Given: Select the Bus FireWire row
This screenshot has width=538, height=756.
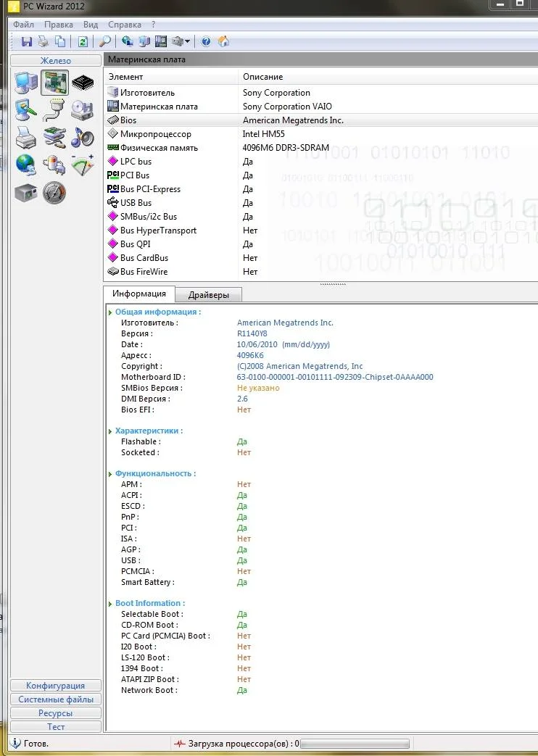Looking at the screenshot, I should click(x=321, y=271).
